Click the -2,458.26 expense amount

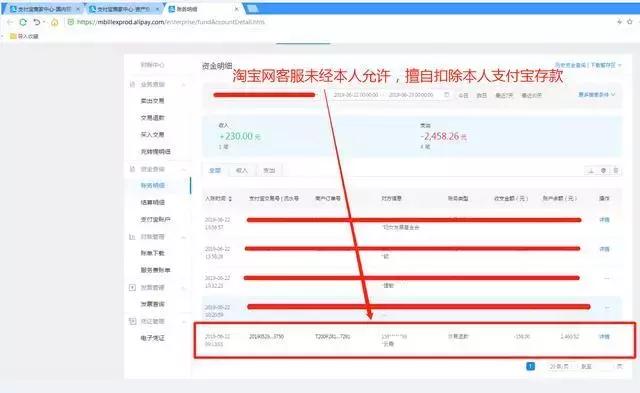coord(443,136)
